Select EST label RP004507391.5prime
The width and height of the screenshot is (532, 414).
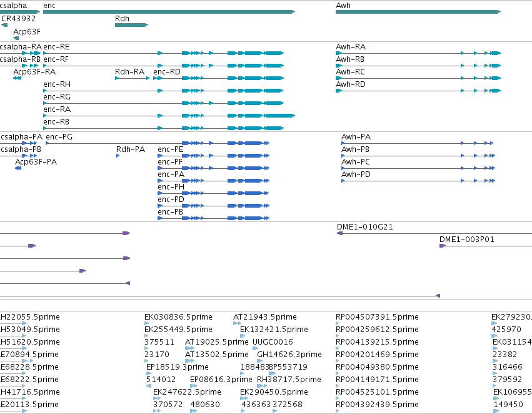[377, 317]
